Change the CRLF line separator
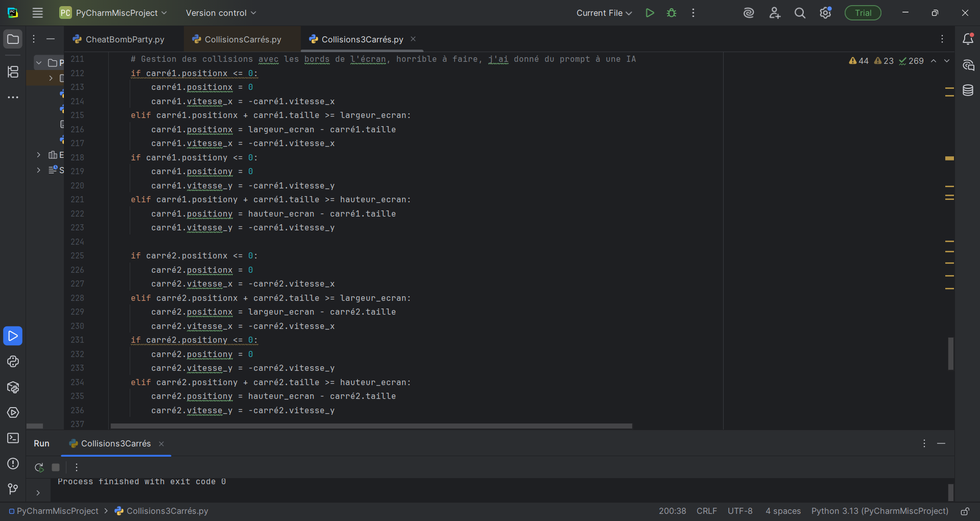 pyautogui.click(x=707, y=511)
